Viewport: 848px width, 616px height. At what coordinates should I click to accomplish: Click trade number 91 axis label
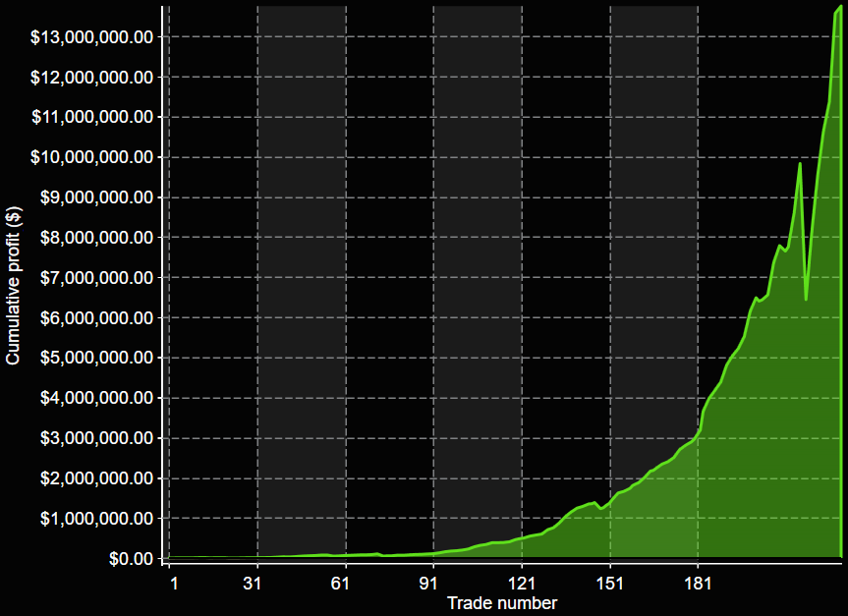pos(427,584)
